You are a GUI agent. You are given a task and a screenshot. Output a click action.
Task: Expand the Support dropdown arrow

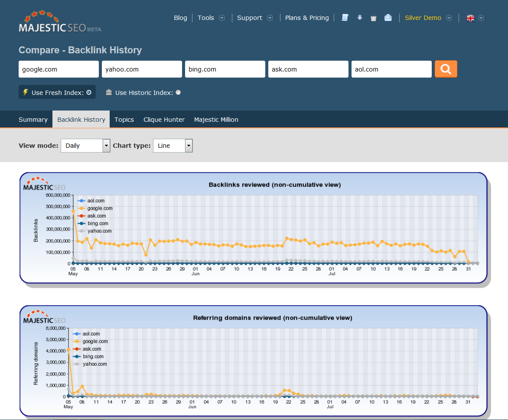pos(270,18)
